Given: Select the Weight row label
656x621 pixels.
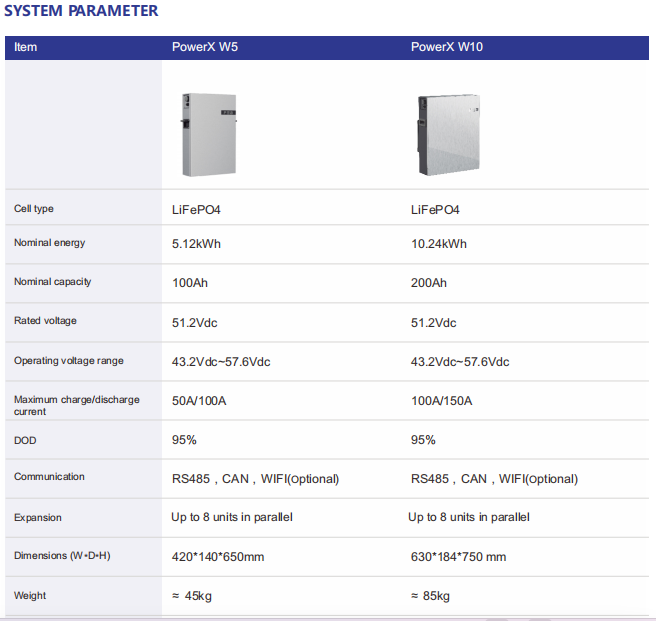Looking at the screenshot, I should coord(30,595).
